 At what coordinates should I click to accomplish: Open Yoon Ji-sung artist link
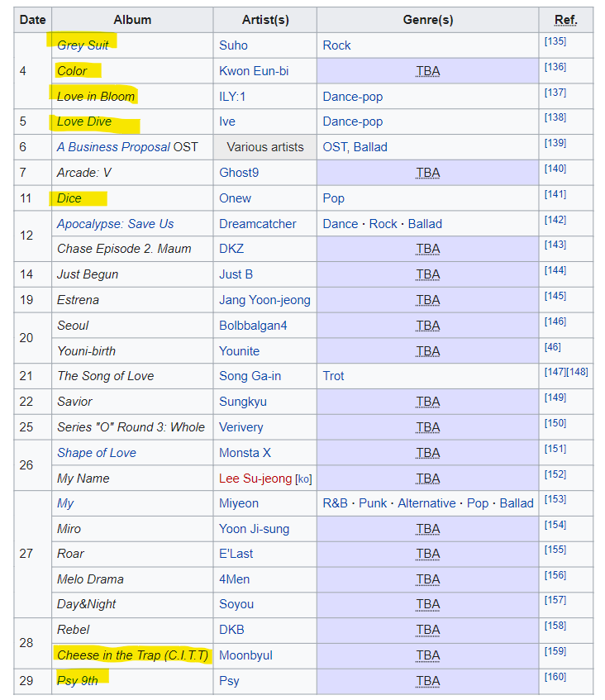254,529
